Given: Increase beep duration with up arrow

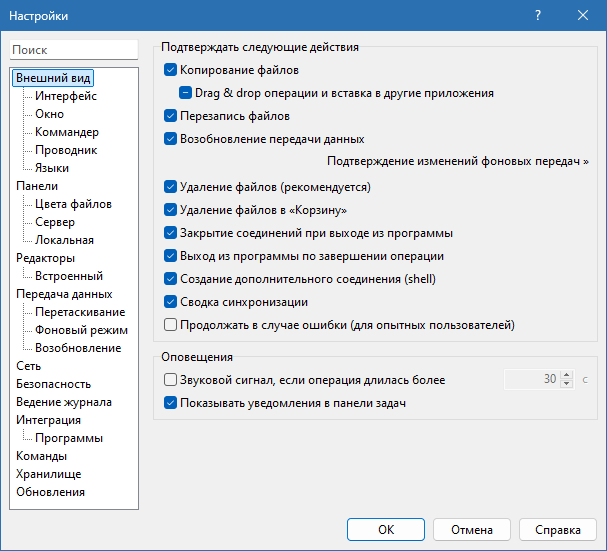Looking at the screenshot, I should click(x=567, y=375).
